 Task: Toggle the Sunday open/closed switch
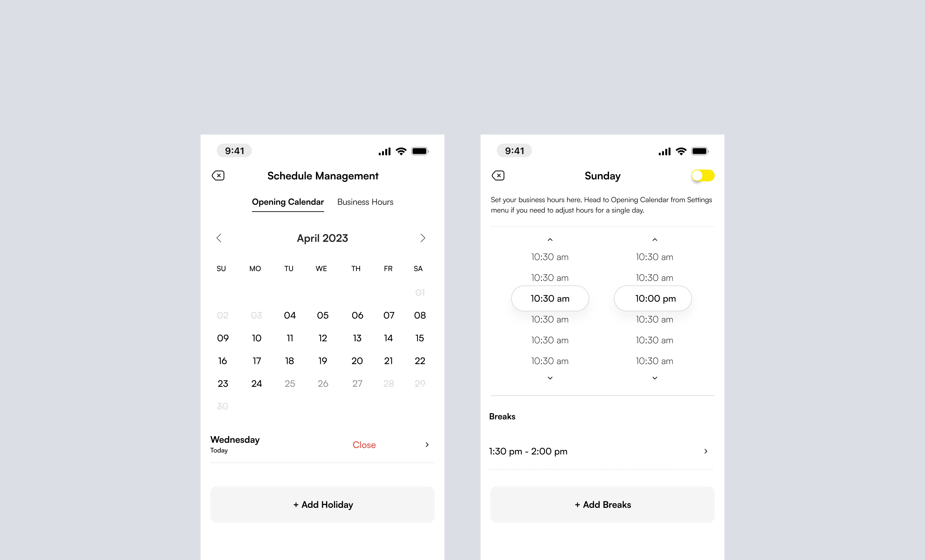point(702,175)
